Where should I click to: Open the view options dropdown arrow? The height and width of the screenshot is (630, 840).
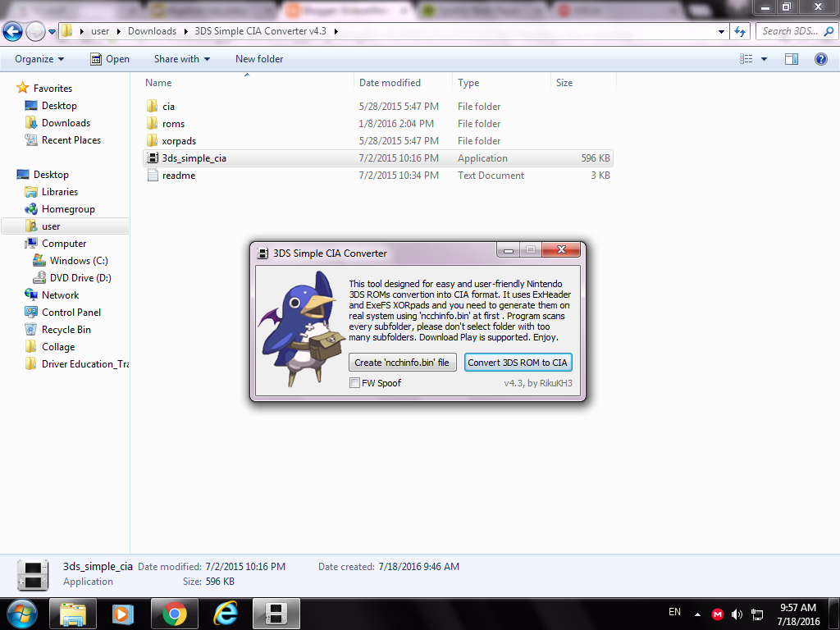coord(764,59)
